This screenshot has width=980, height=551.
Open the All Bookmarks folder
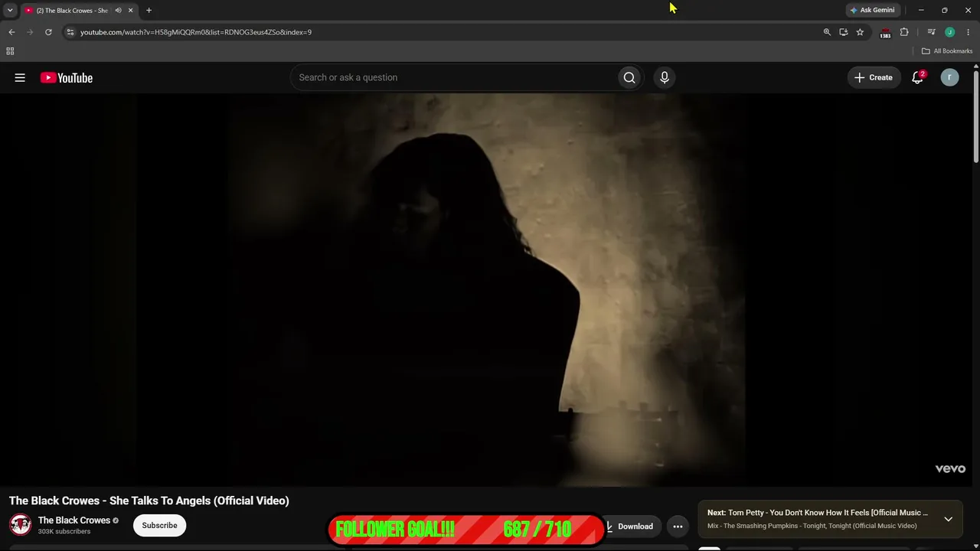coord(947,51)
